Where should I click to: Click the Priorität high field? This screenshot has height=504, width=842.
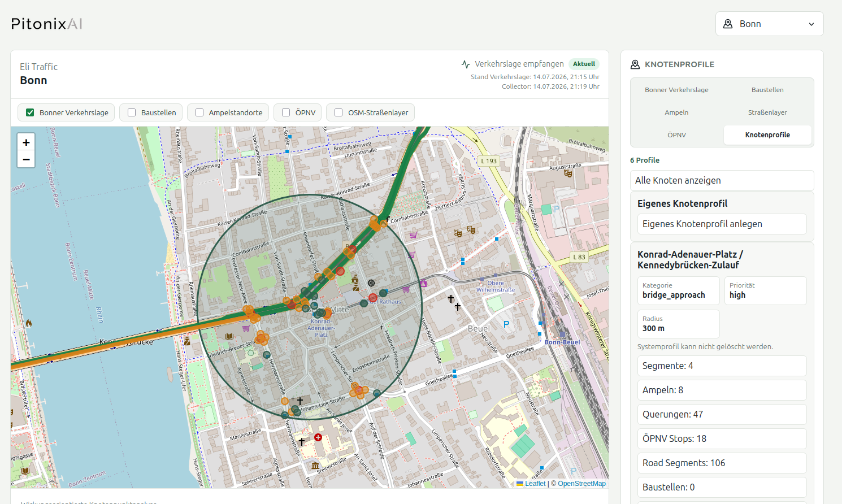pos(766,291)
